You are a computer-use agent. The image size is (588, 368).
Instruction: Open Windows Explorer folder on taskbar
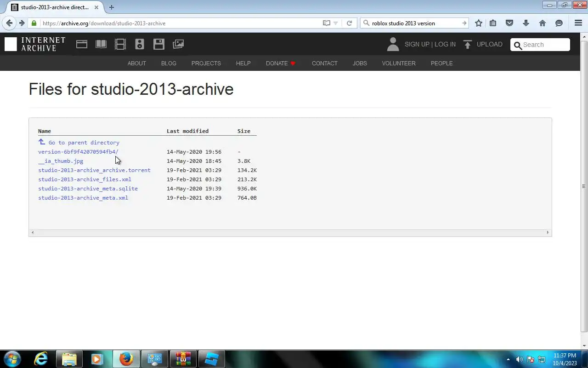(69, 359)
